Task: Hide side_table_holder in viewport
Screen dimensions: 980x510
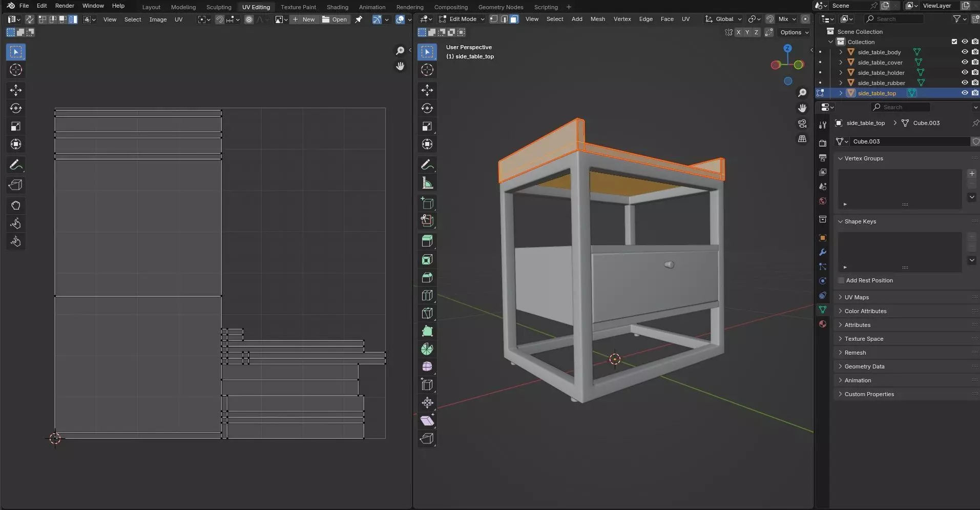Action: pyautogui.click(x=965, y=72)
